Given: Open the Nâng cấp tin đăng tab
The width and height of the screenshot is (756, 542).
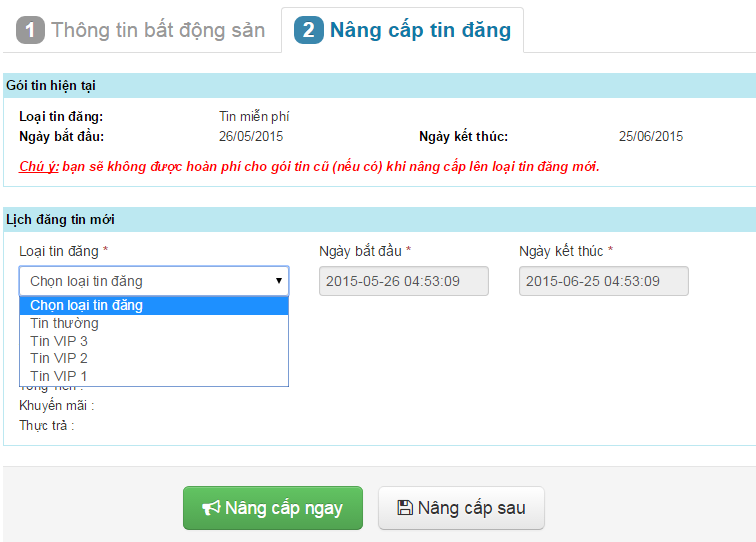Looking at the screenshot, I should [x=420, y=30].
